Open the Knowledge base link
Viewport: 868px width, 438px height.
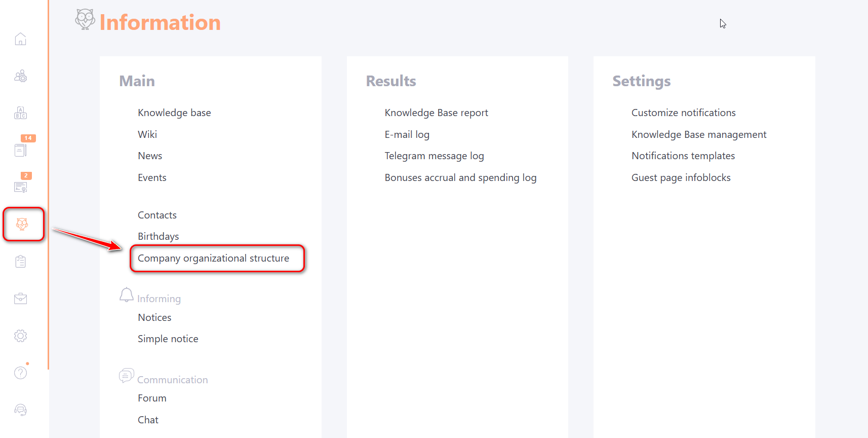pos(174,113)
